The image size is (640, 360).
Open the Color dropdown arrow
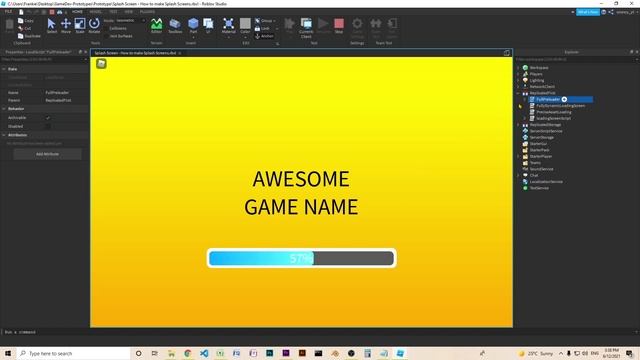(245, 38)
